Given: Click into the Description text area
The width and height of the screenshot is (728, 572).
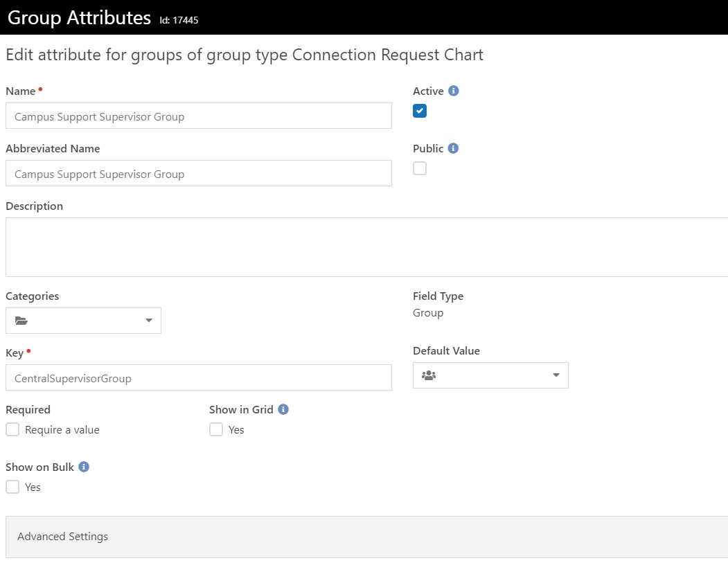Looking at the screenshot, I should pyautogui.click(x=367, y=247).
